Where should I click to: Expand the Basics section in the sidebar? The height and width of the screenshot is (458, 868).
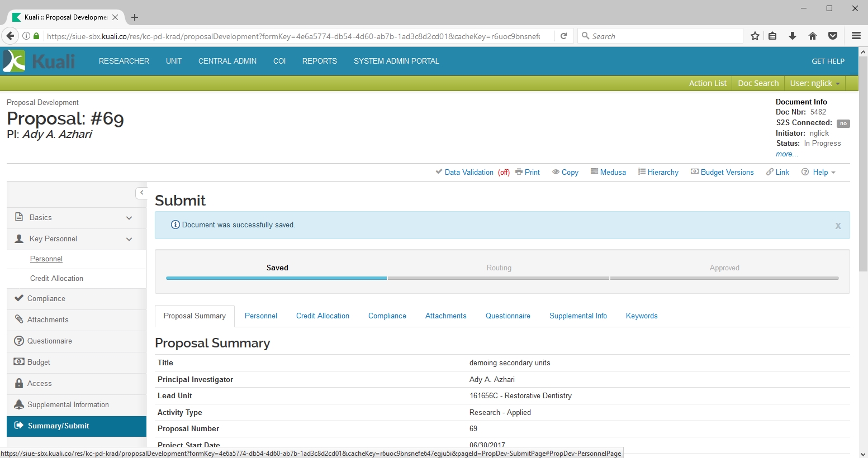click(x=129, y=218)
